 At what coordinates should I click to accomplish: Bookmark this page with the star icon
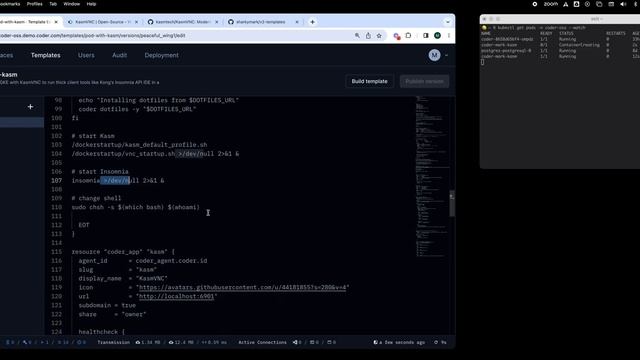pyautogui.click(x=379, y=36)
